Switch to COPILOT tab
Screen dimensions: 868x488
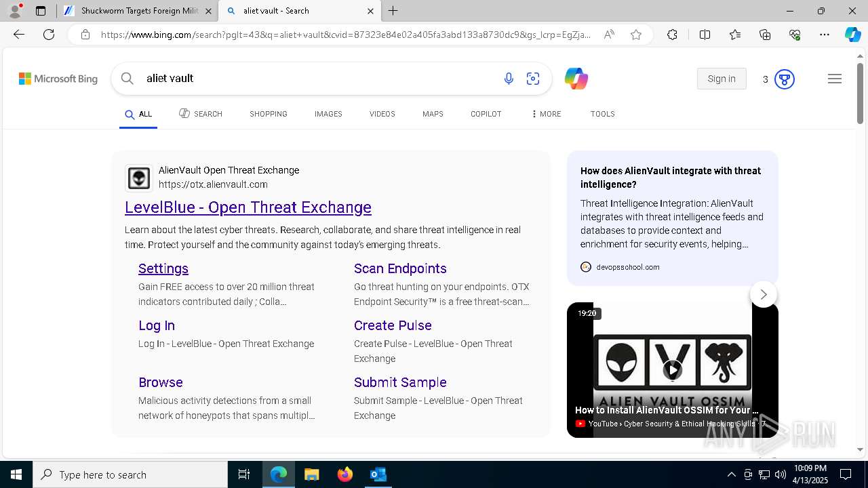pyautogui.click(x=486, y=114)
